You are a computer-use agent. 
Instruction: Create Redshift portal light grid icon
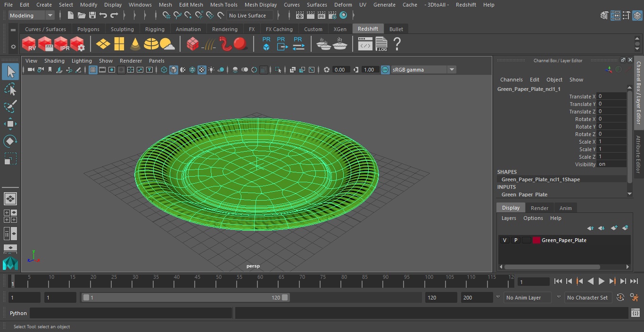coord(119,44)
